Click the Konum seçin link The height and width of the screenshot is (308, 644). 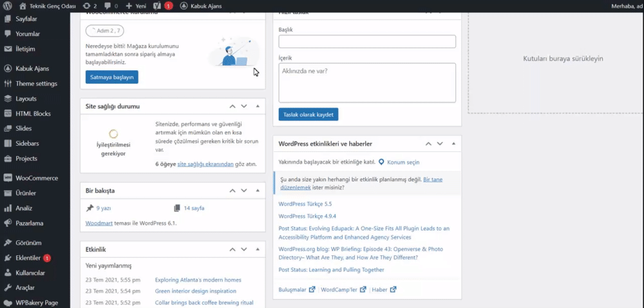403,162
